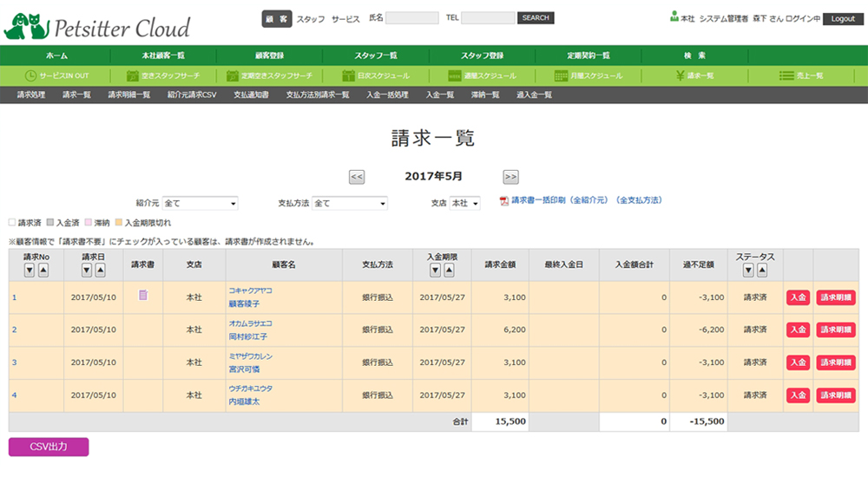
Task: Open customer 内垣雄太 link
Action: 244,402
